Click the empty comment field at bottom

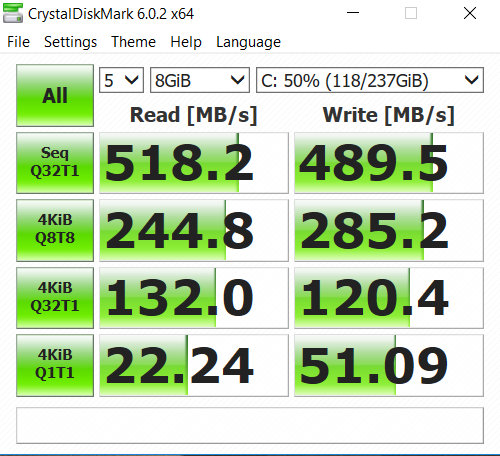point(250,425)
